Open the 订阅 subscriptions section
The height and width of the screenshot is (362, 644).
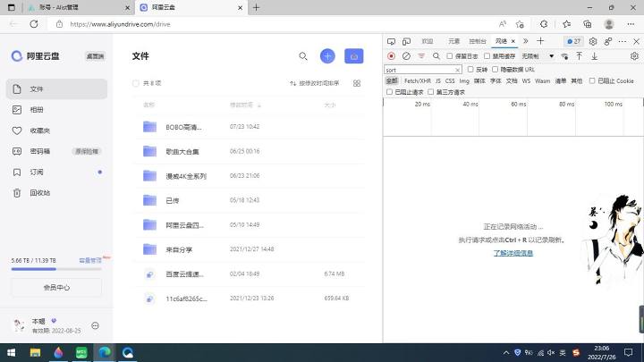(x=56, y=172)
